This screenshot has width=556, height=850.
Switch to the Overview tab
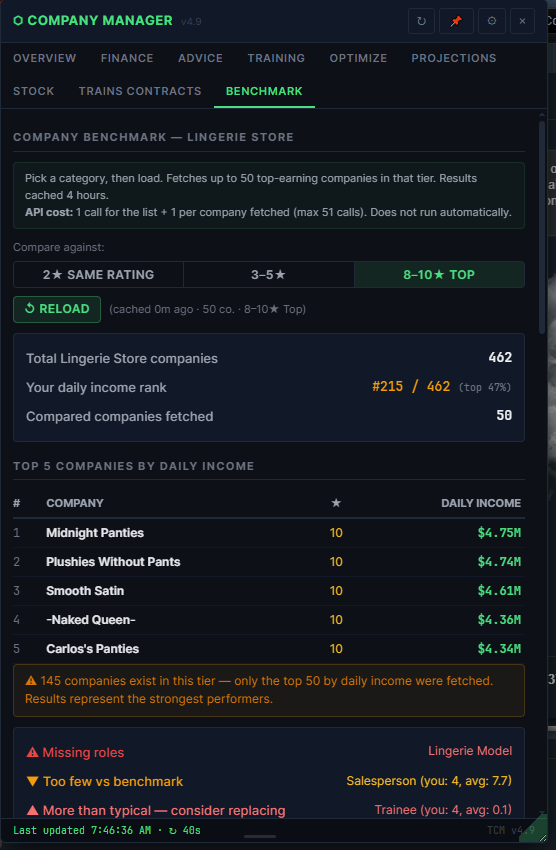[44, 58]
